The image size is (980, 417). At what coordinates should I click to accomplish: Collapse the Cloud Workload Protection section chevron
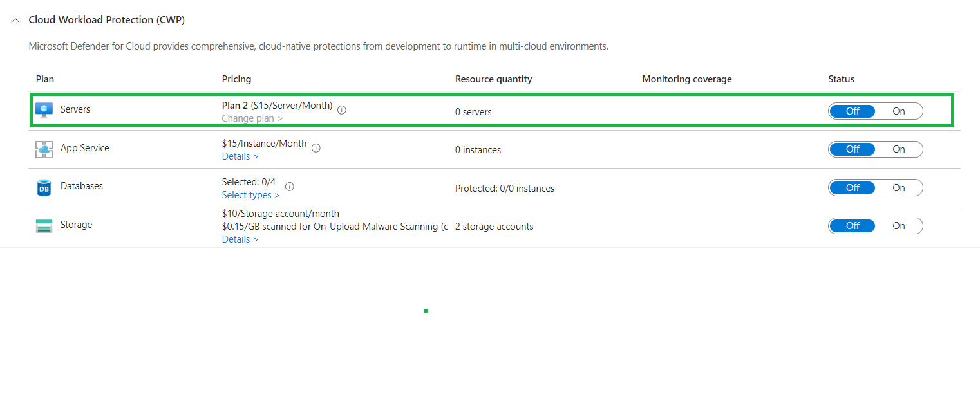(x=15, y=21)
